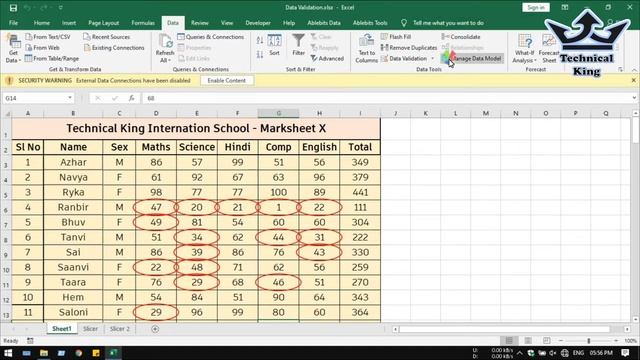
Task: Open Recent Sources list
Action: tap(107, 37)
